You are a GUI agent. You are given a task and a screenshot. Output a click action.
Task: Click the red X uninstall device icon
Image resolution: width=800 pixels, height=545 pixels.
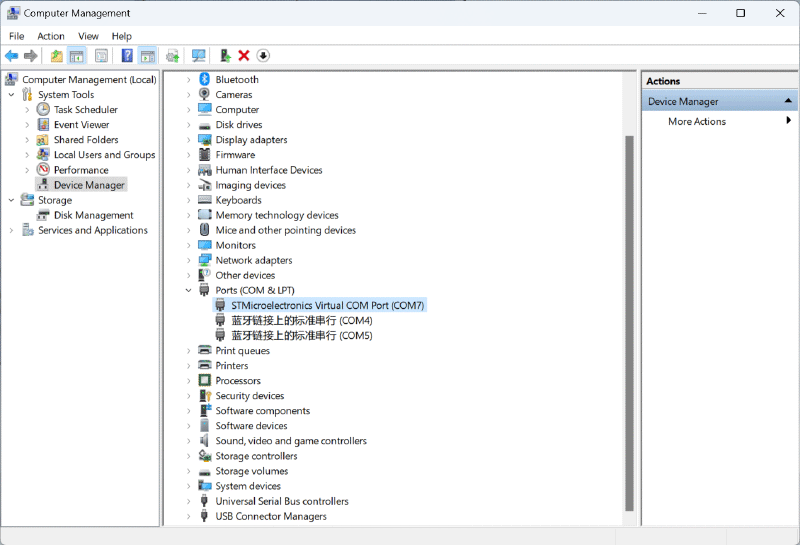tap(243, 56)
